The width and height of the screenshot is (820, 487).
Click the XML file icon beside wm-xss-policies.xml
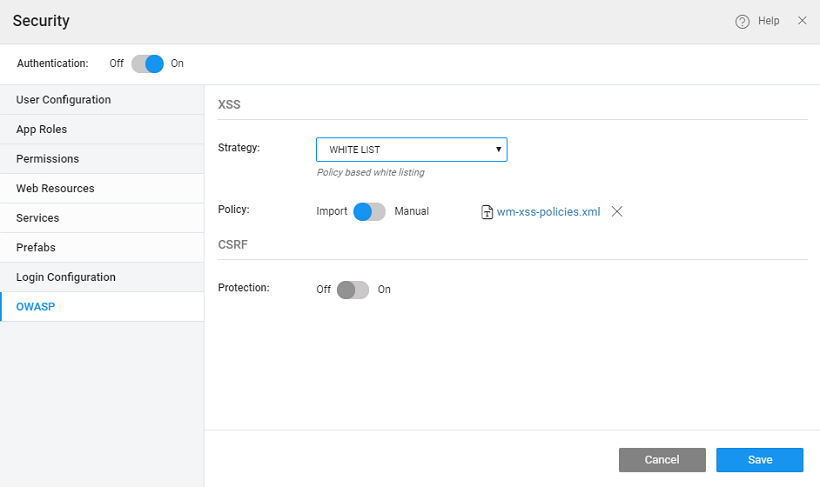(487, 212)
